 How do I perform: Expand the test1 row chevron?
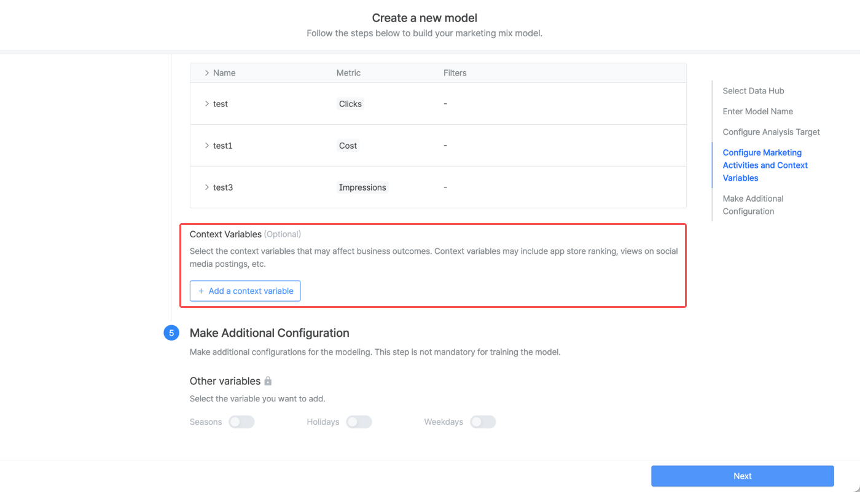tap(207, 146)
